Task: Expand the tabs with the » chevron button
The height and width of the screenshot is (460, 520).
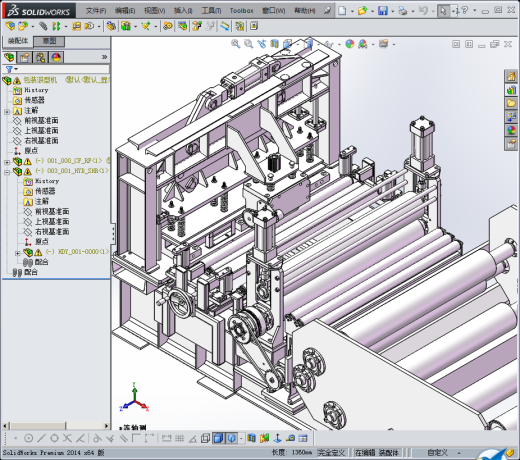Action: (x=104, y=57)
